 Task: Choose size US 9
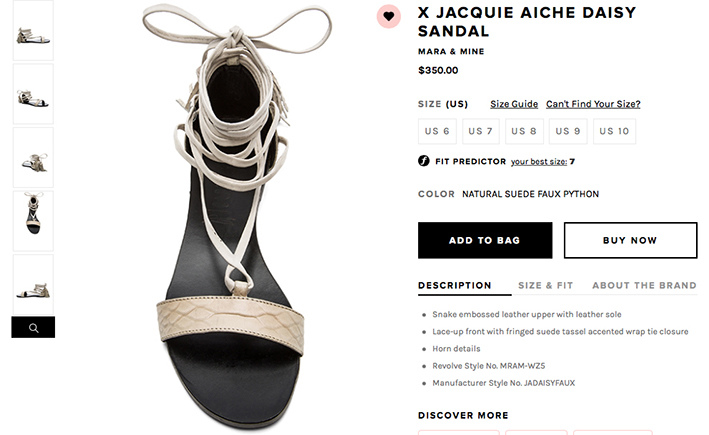point(568,131)
